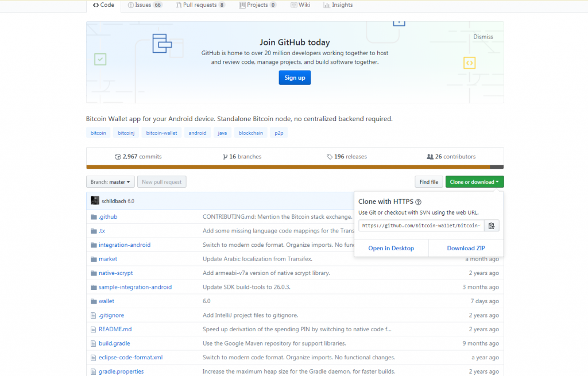
Task: Click the language breakdown color bar
Action: 295,167
